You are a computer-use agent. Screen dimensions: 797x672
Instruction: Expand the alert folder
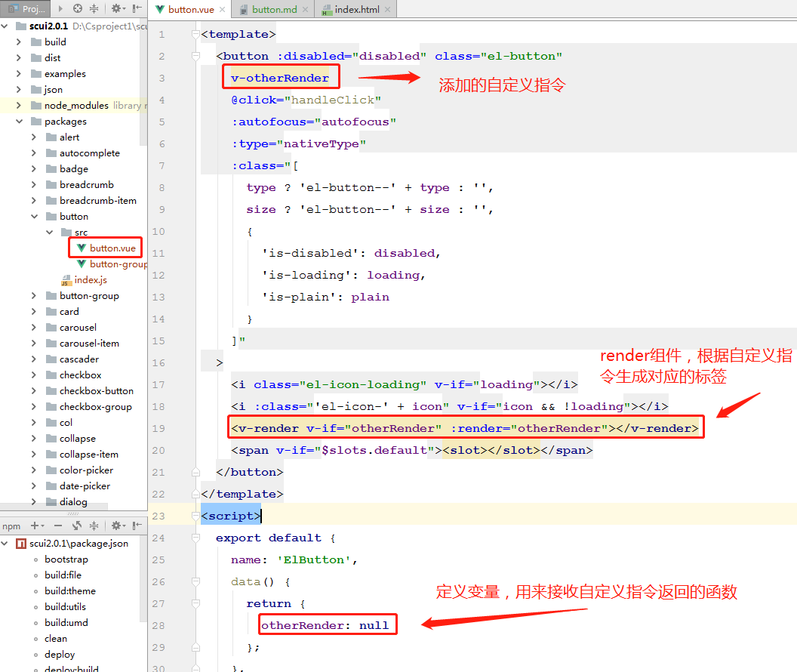[x=34, y=137]
